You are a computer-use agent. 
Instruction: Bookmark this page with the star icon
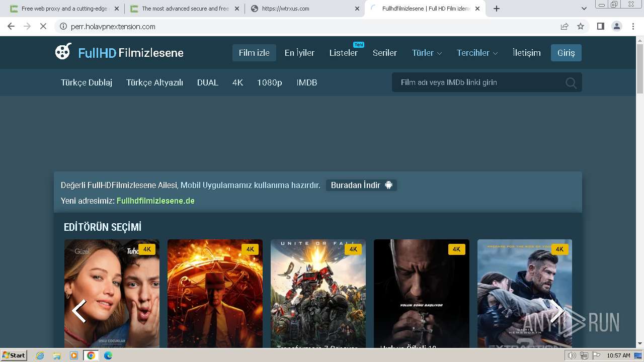581,26
